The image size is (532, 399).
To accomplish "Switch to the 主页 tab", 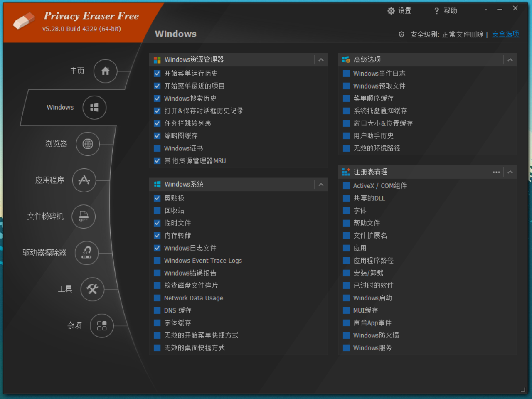I will pyautogui.click(x=77, y=71).
